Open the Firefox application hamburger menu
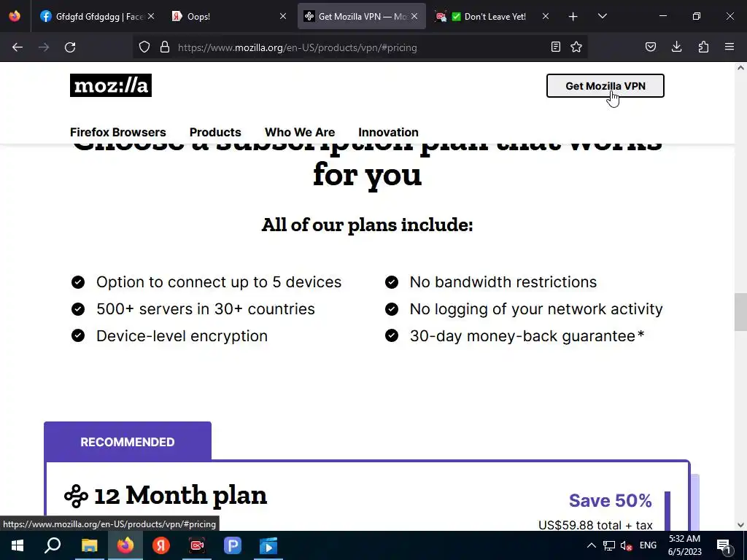The width and height of the screenshot is (747, 560). click(x=729, y=47)
